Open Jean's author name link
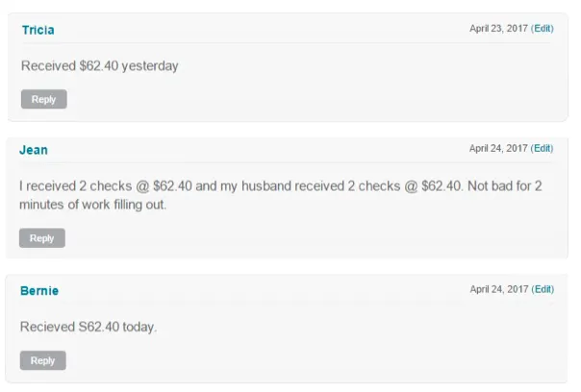 [34, 150]
